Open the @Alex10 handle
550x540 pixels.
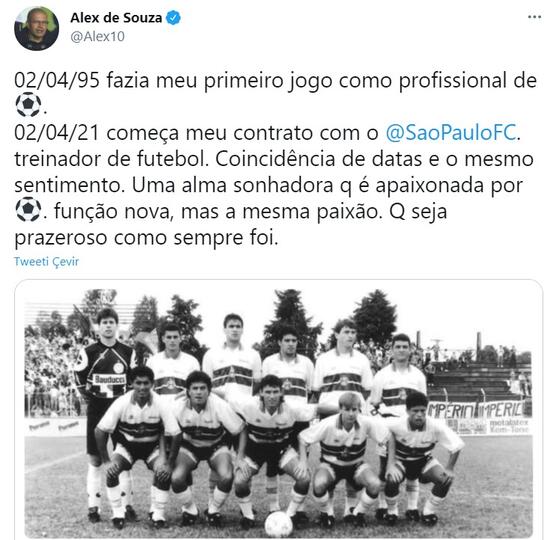click(x=98, y=36)
